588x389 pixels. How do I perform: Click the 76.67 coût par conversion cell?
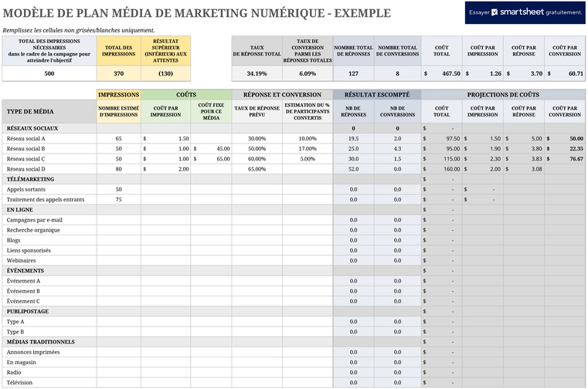click(x=565, y=158)
